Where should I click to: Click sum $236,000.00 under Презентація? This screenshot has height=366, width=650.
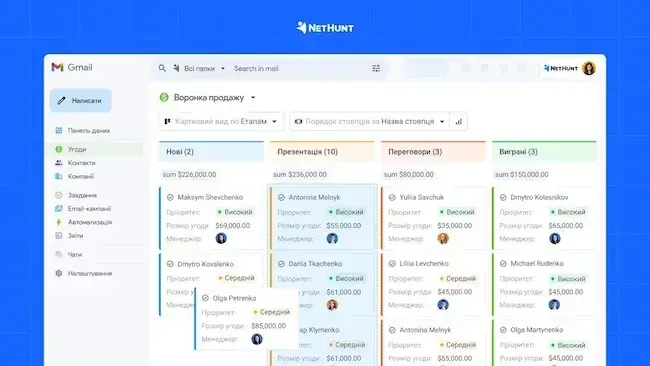300,175
